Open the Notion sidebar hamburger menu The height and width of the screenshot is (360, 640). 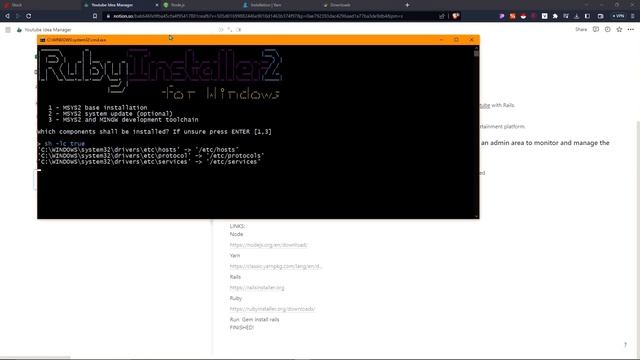point(8,30)
